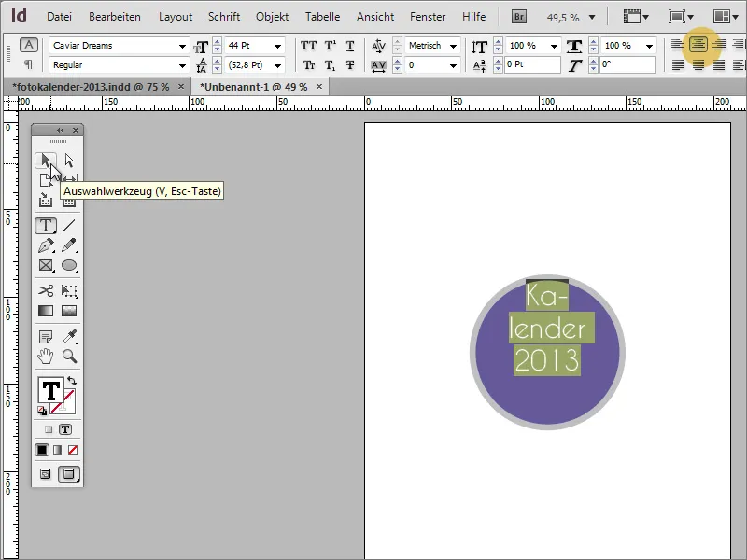Viewport: 747px width, 560px height.
Task: Switch to character formatting controls
Action: pos(29,45)
